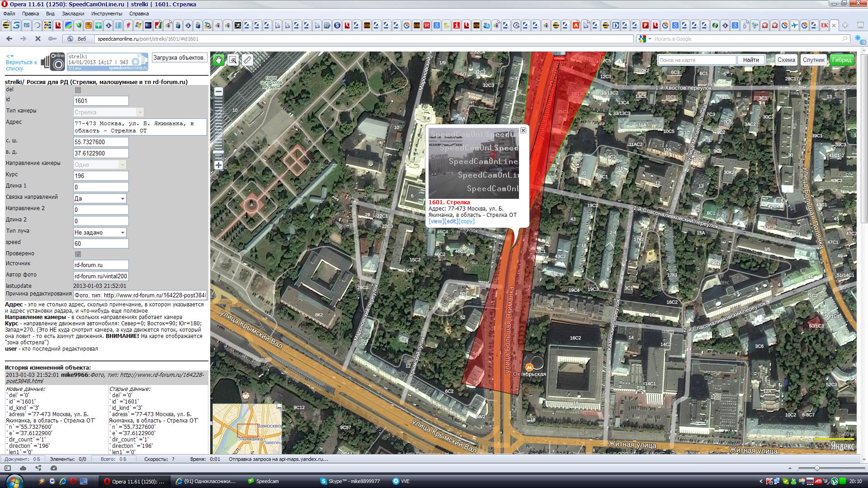Click the Октябрьская metro station icon
Screen dimensions: 868x488
click(529, 367)
